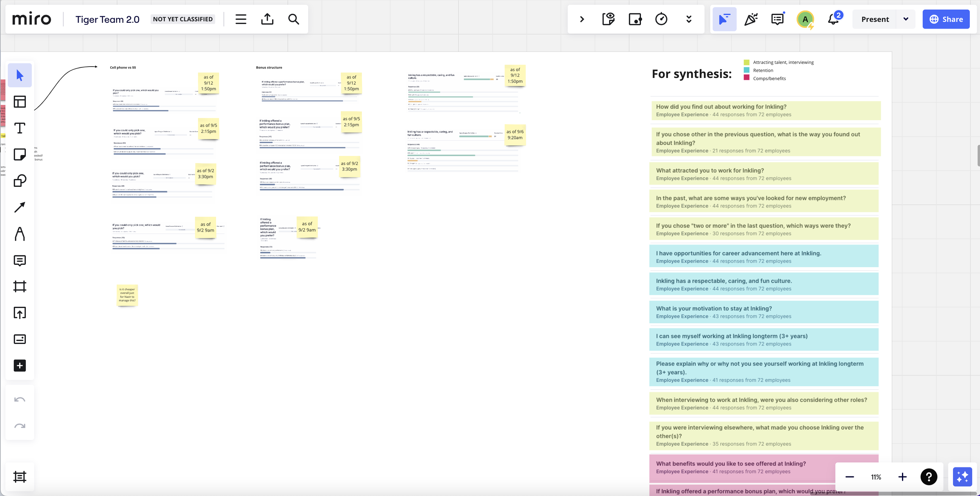The image size is (980, 496).
Task: Select sticky note 'Is it cheaper overall just for Nazir'
Action: point(127,295)
